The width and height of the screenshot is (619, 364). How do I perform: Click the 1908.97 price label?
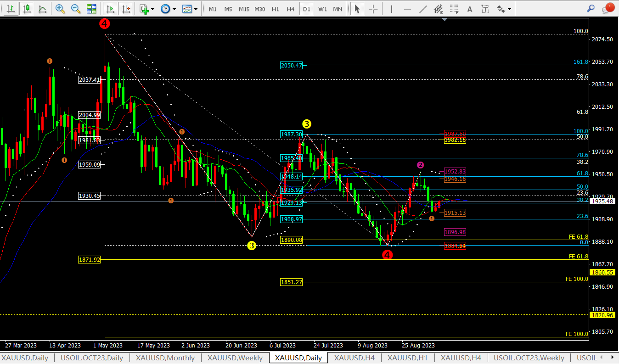tap(292, 219)
